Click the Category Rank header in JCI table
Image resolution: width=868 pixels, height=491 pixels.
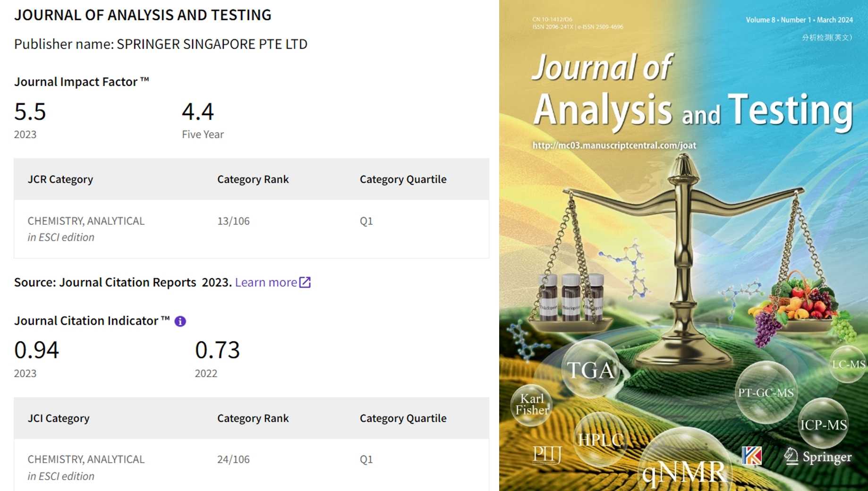pyautogui.click(x=253, y=418)
